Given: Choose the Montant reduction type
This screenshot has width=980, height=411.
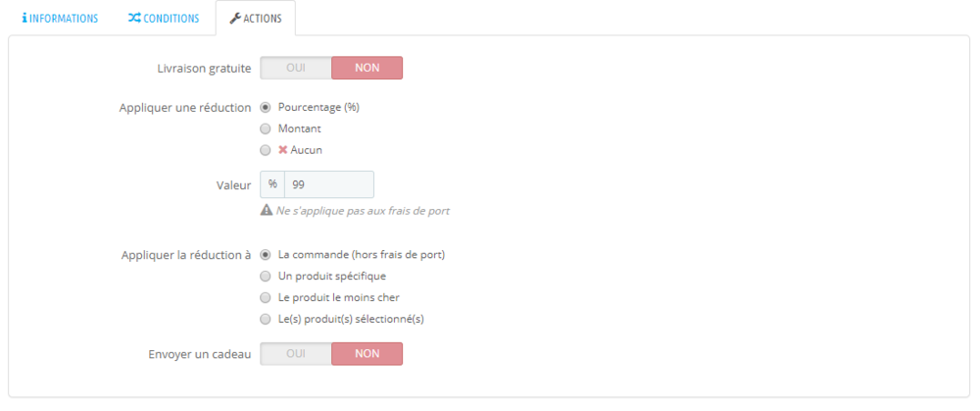Looking at the screenshot, I should 266,128.
